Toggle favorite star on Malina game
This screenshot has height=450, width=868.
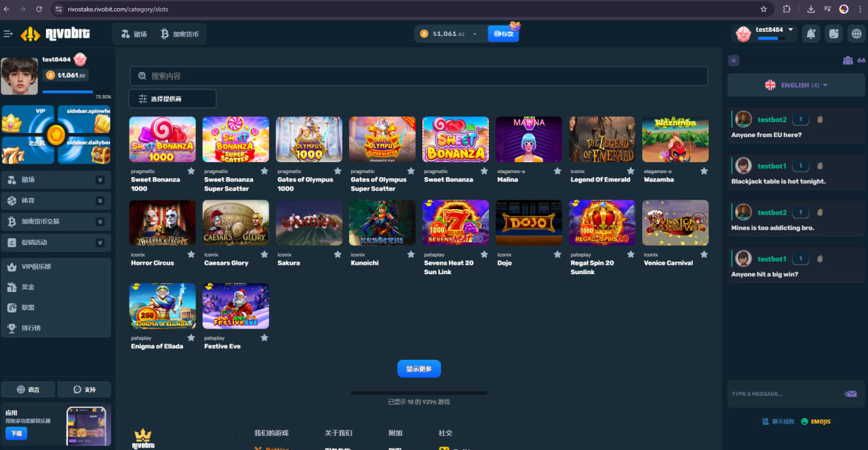557,171
